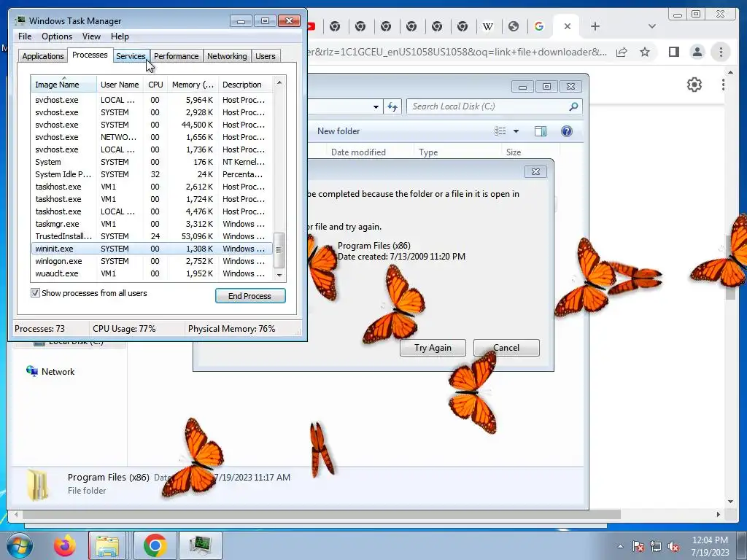The width and height of the screenshot is (747, 560).
Task: Sort processes by Memory column
Action: 193,85
